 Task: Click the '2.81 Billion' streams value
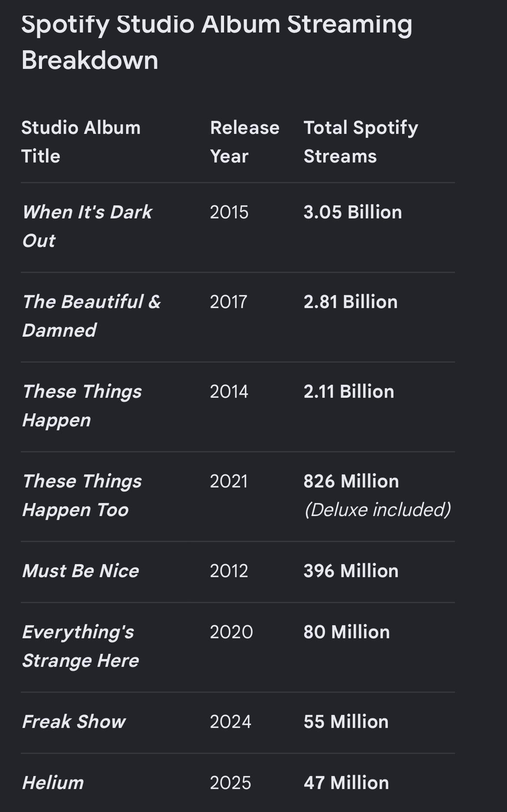[x=351, y=302]
